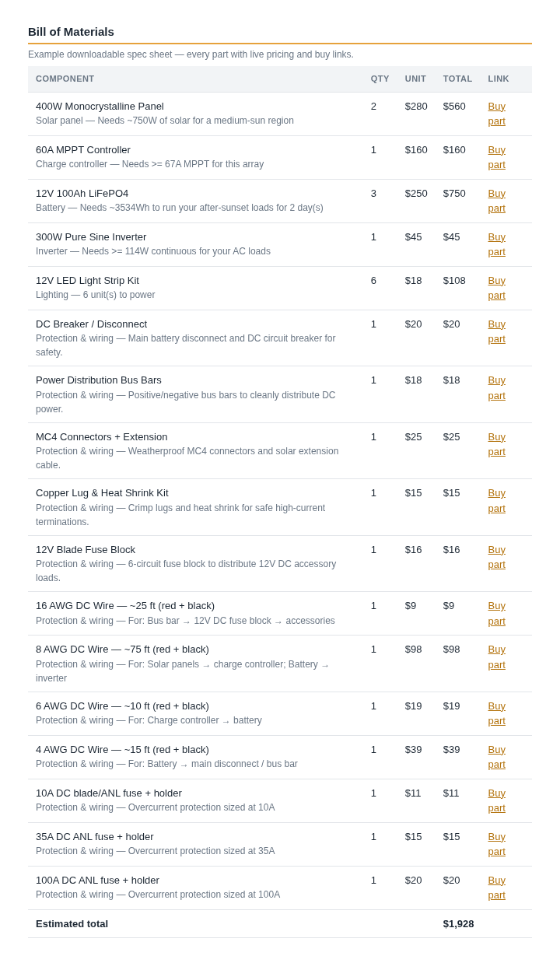Follow Buy part for 4 AWG DC Wire
560x963 pixels.
497,757
